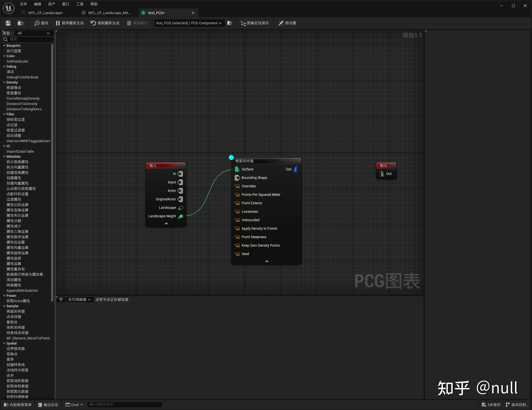Open the 类型 All filter dropdown
Image resolution: width=532 pixels, height=410 pixels.
click(x=33, y=33)
